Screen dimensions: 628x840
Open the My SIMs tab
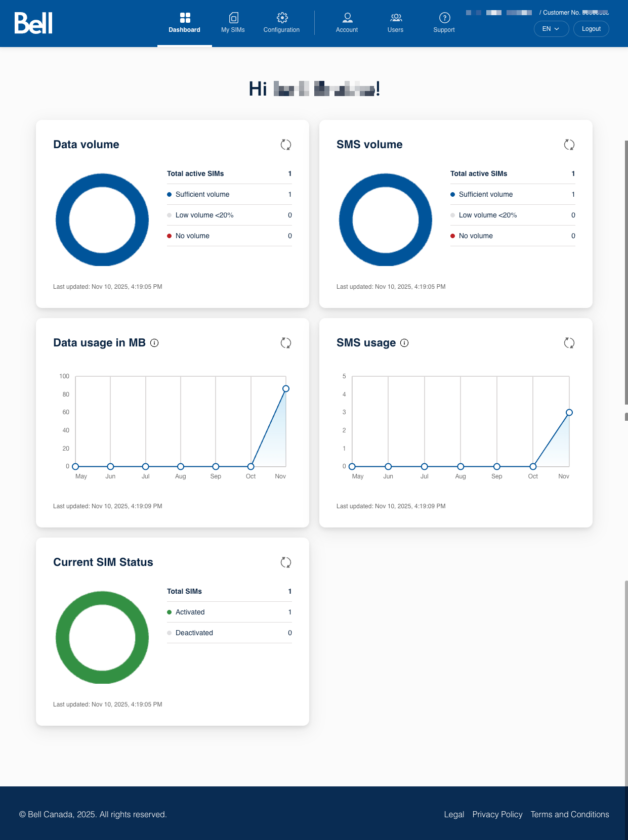[233, 23]
